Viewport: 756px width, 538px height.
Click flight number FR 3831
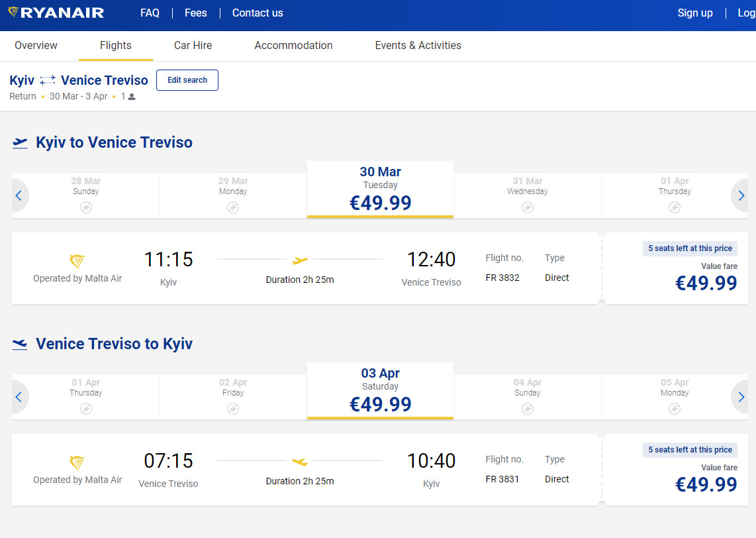click(502, 479)
